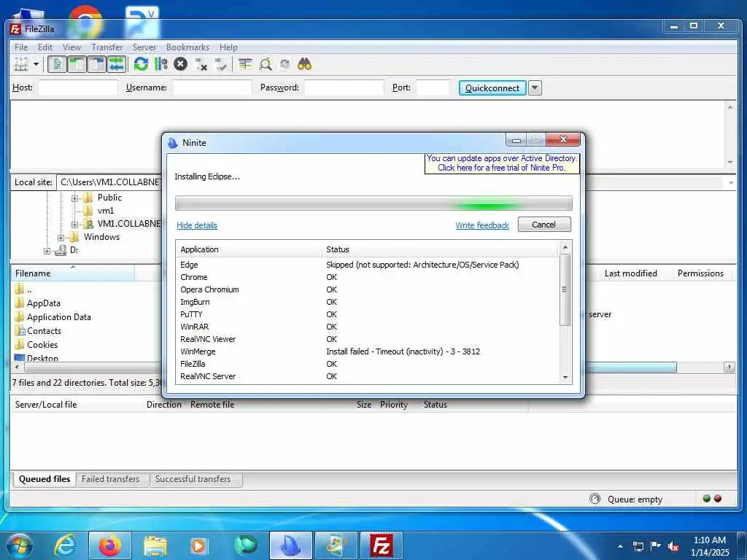Toggle processing of the transfer queue
The height and width of the screenshot is (560, 747).
click(161, 64)
